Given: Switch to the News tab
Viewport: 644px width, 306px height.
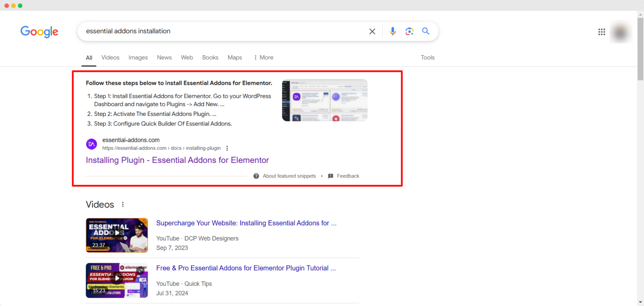Looking at the screenshot, I should pos(164,58).
